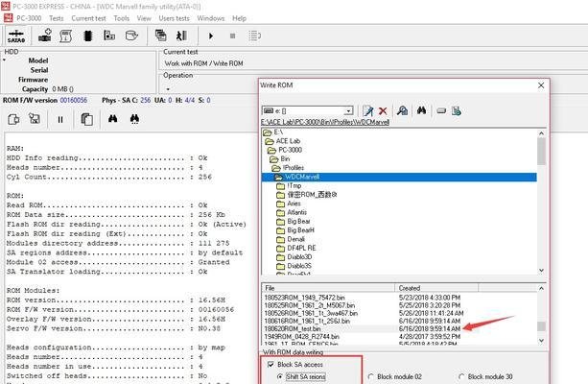
Task: Click the binoculars icon in Write ROM dialog
Action: coord(421,110)
